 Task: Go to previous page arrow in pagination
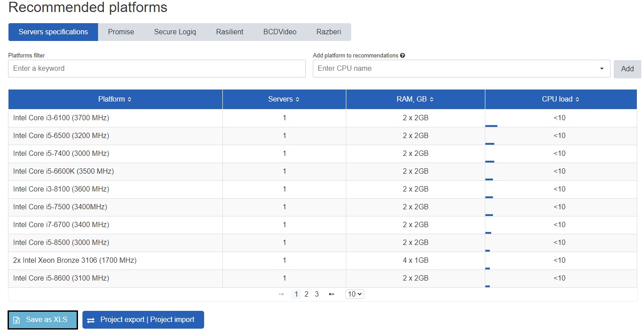pyautogui.click(x=281, y=294)
